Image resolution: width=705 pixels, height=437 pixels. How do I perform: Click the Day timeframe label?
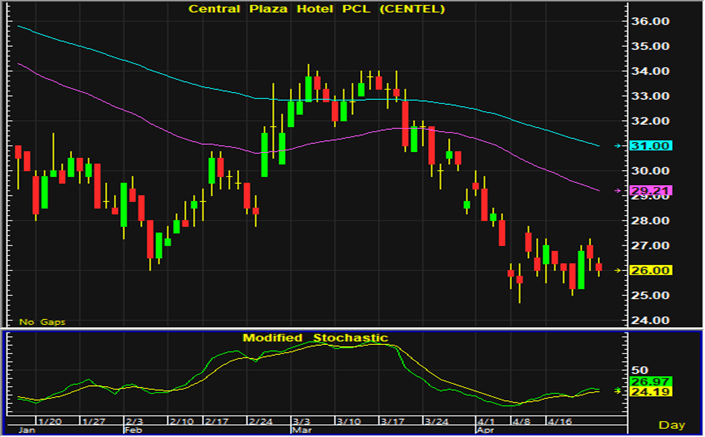(677, 426)
